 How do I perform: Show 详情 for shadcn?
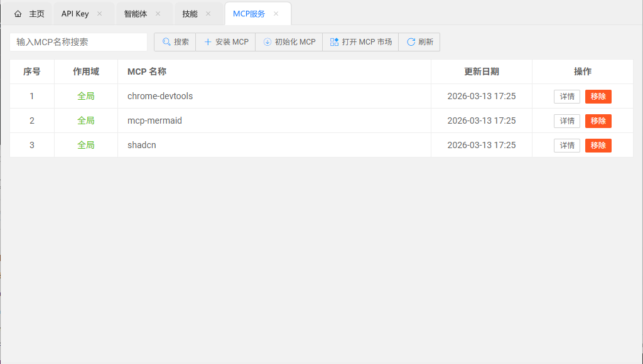[x=567, y=146]
